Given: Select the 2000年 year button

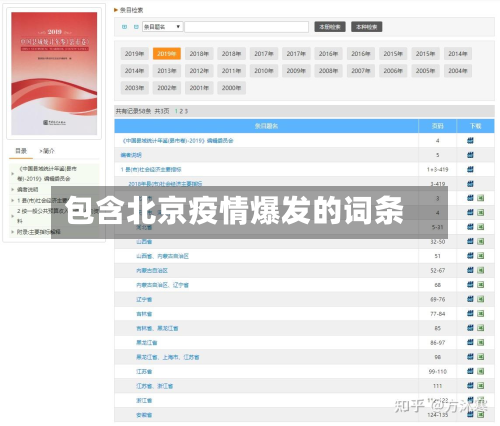Looking at the screenshot, I should click(x=231, y=88).
